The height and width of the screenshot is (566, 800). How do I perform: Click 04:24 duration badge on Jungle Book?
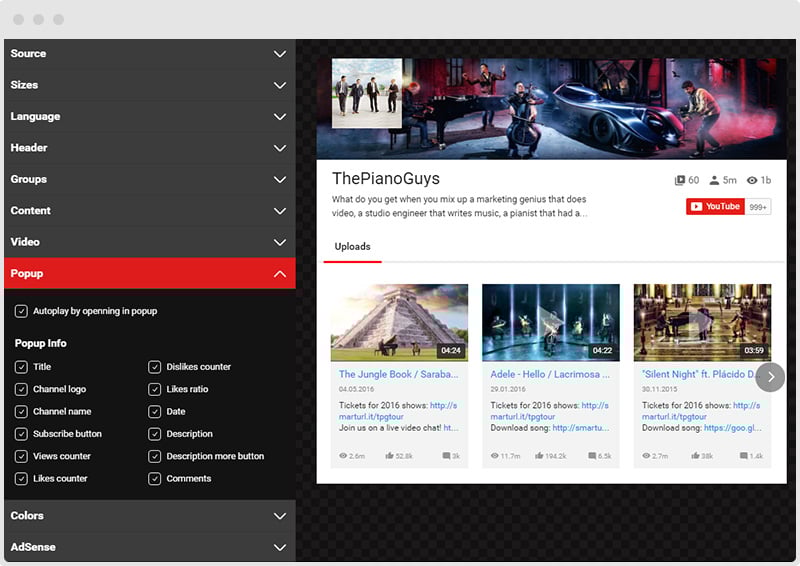pos(451,351)
